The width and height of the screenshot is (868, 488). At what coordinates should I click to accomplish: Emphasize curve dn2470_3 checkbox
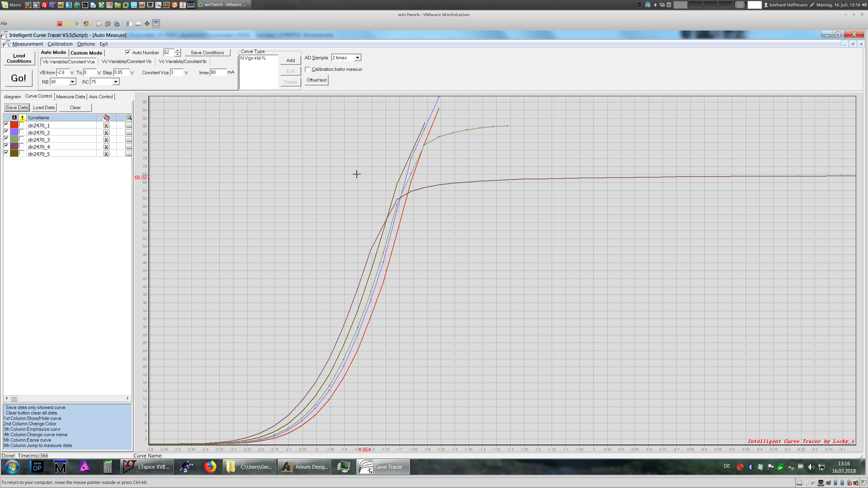coord(22,139)
